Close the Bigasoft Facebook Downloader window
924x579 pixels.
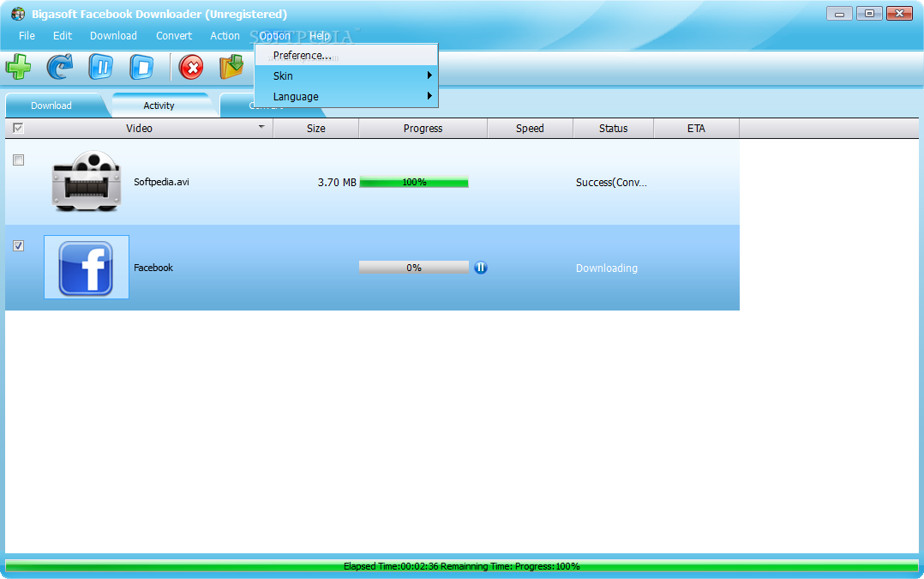[900, 13]
